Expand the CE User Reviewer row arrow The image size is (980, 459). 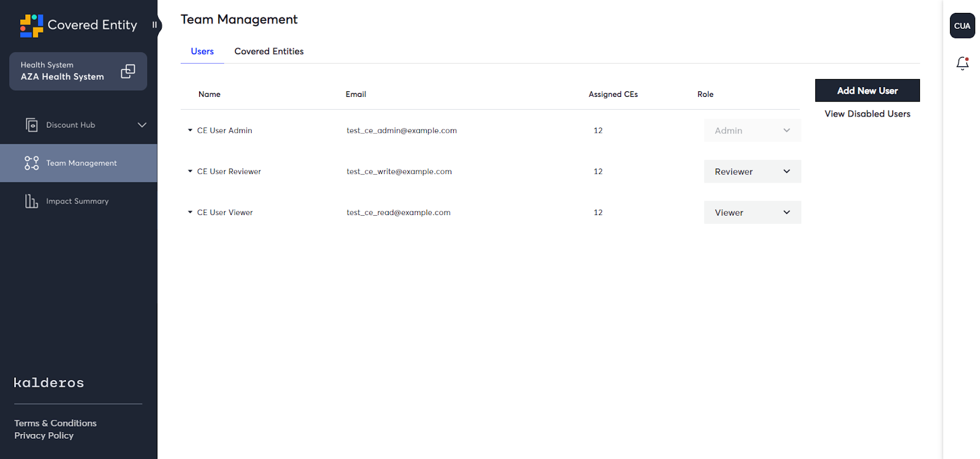[190, 172]
